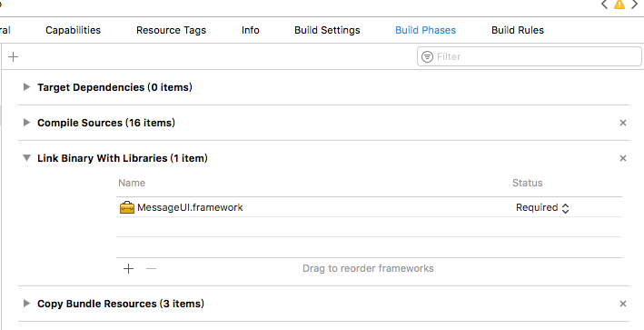Delete the Copy Bundle Resources phase

pos(623,304)
